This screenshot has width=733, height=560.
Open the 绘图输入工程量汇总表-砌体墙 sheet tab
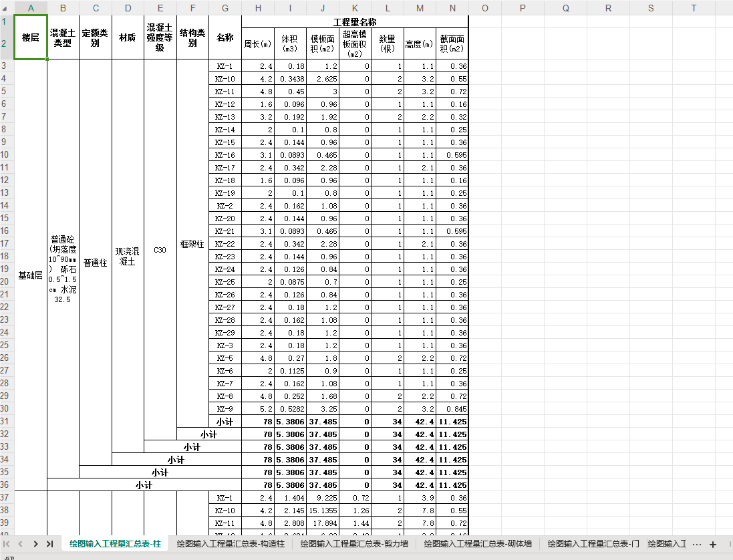pyautogui.click(x=478, y=544)
